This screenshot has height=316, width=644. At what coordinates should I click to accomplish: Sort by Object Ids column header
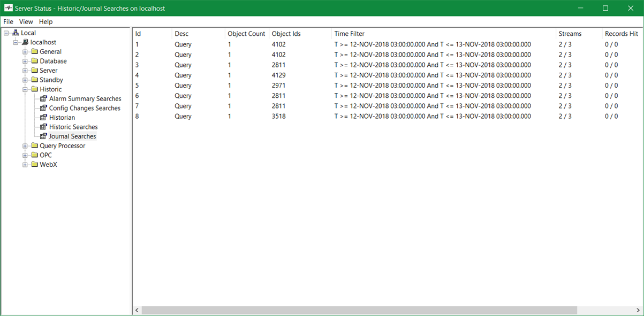tap(286, 34)
